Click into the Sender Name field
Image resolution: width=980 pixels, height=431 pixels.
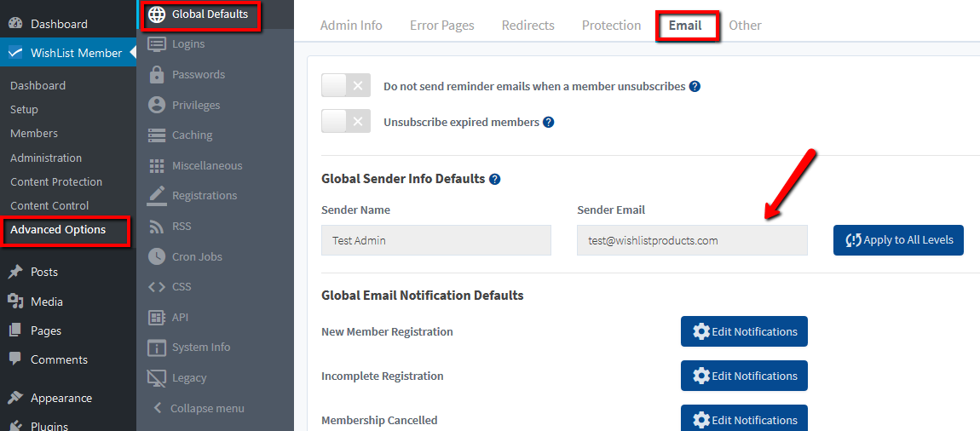436,240
